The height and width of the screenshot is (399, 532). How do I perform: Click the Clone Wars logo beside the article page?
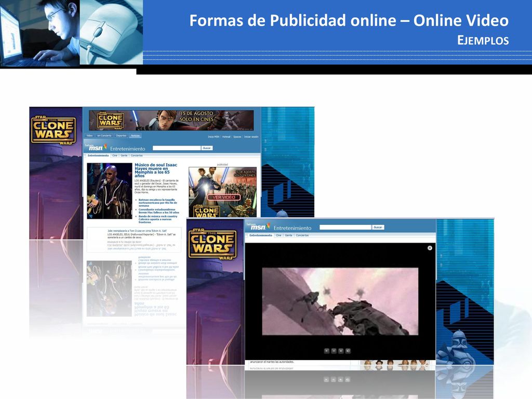[x=54, y=130]
